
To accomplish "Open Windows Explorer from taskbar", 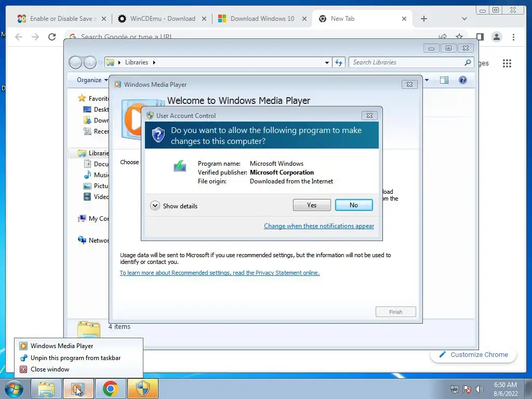I will pyautogui.click(x=46, y=389).
